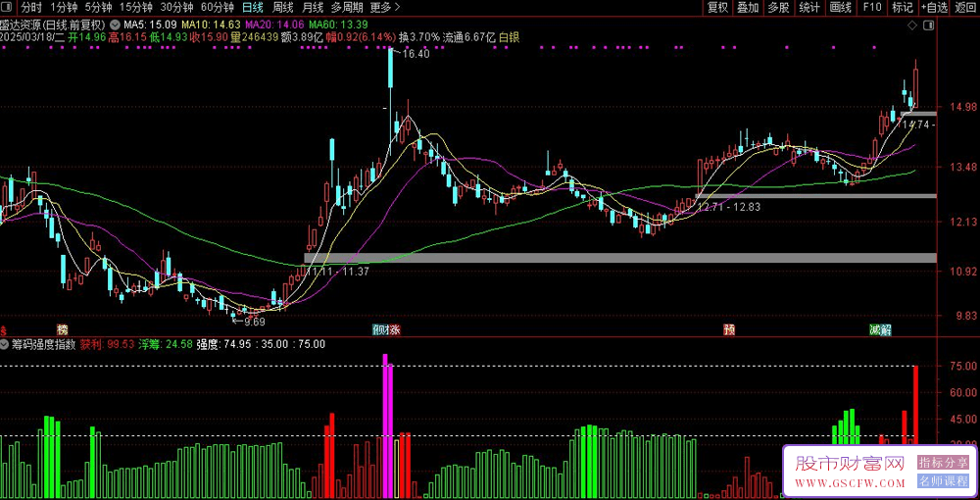Open the 多周期 multi-period view
This screenshot has width=980, height=500.
pos(347,8)
